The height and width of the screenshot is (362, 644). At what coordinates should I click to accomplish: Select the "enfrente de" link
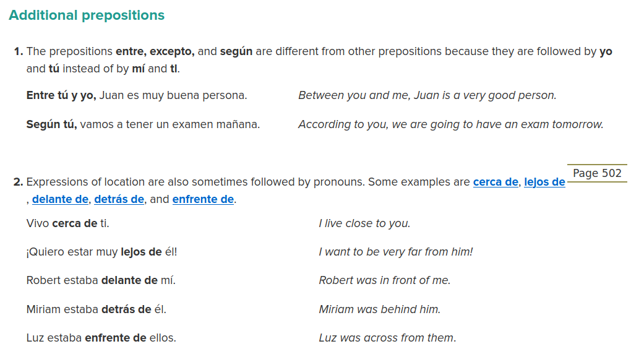[203, 199]
